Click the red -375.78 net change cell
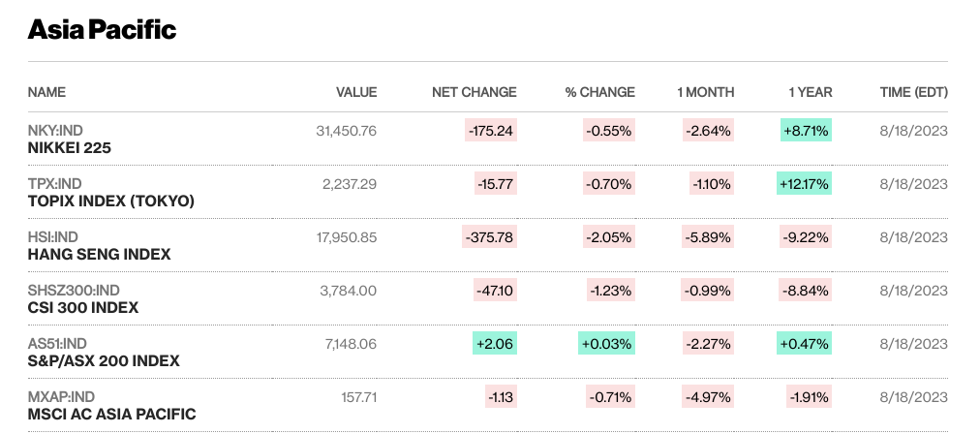Viewport: 980px width, 434px height. tap(489, 237)
